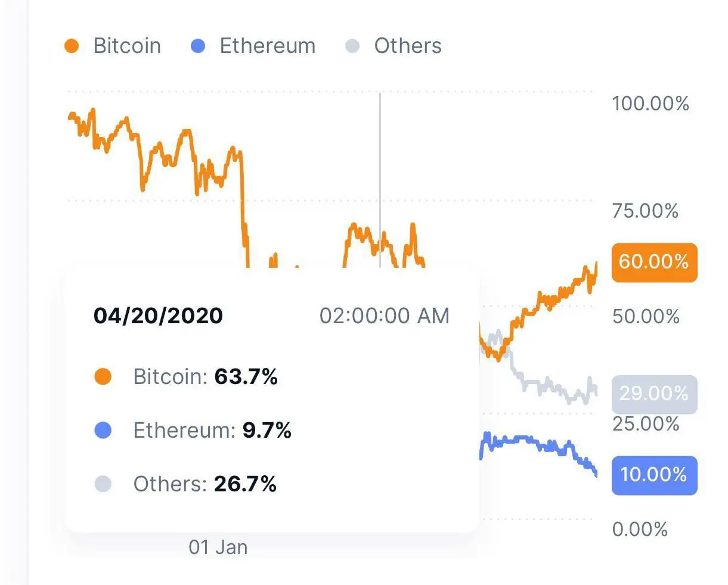Toggle the Others series legend label

tap(408, 46)
